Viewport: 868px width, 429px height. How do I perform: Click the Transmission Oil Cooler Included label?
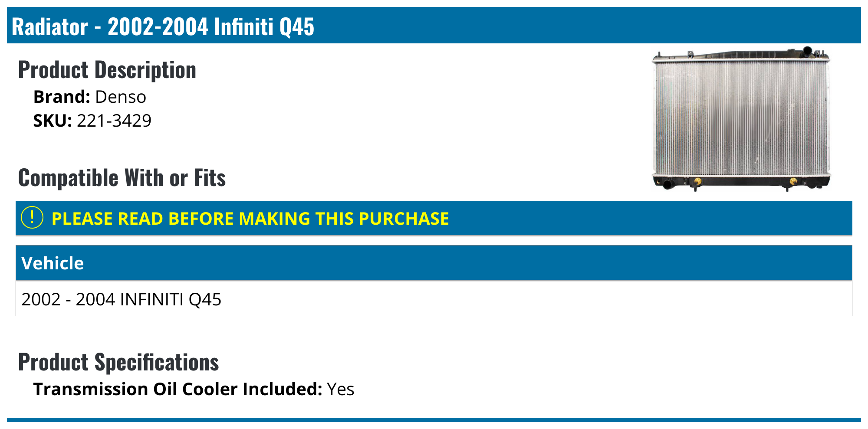coord(178,389)
